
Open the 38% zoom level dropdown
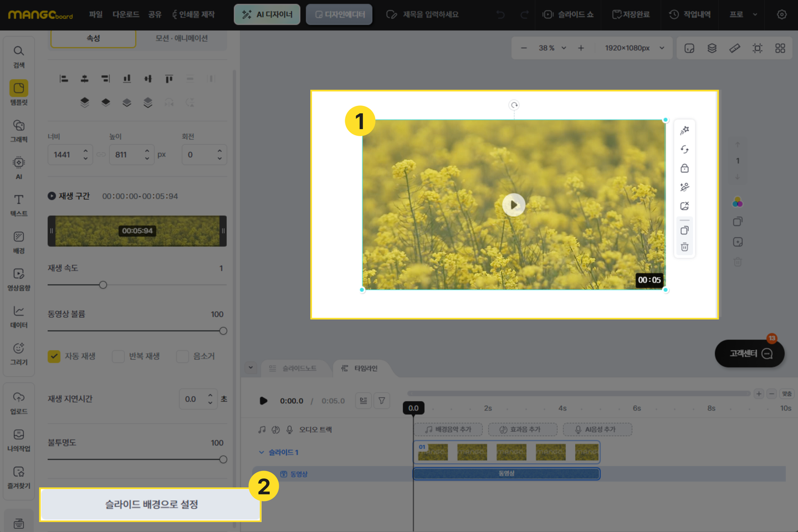point(552,48)
